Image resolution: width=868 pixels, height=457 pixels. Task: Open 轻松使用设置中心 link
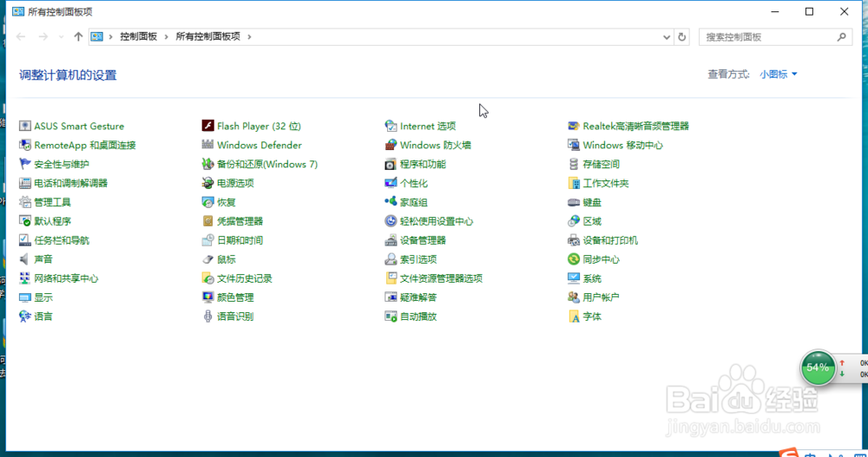[x=437, y=221]
